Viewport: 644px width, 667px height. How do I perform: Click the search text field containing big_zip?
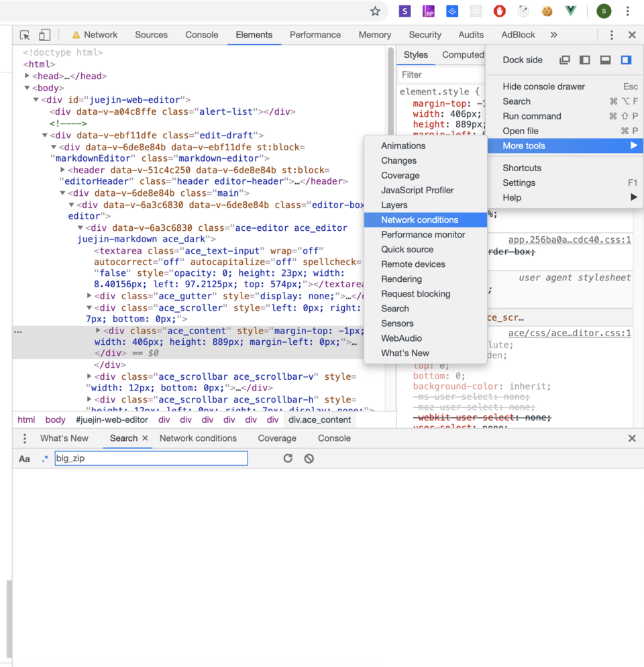151,458
